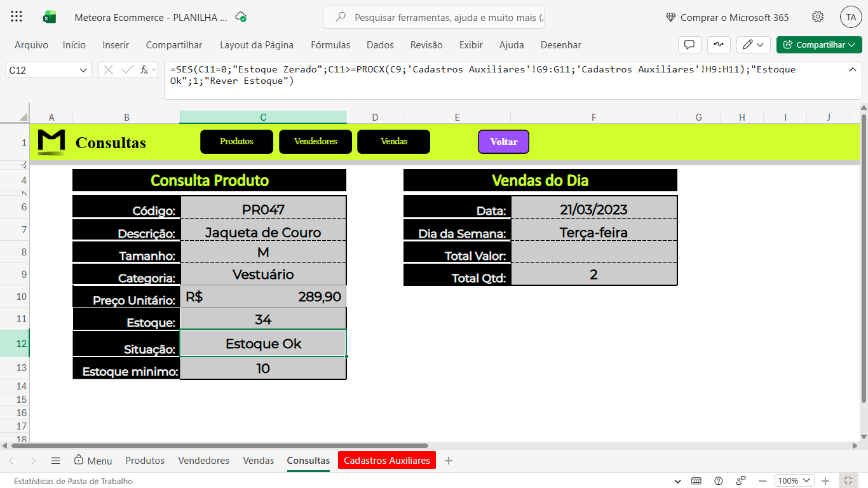Click the workbook title Meteora Ecommerce

click(151, 18)
